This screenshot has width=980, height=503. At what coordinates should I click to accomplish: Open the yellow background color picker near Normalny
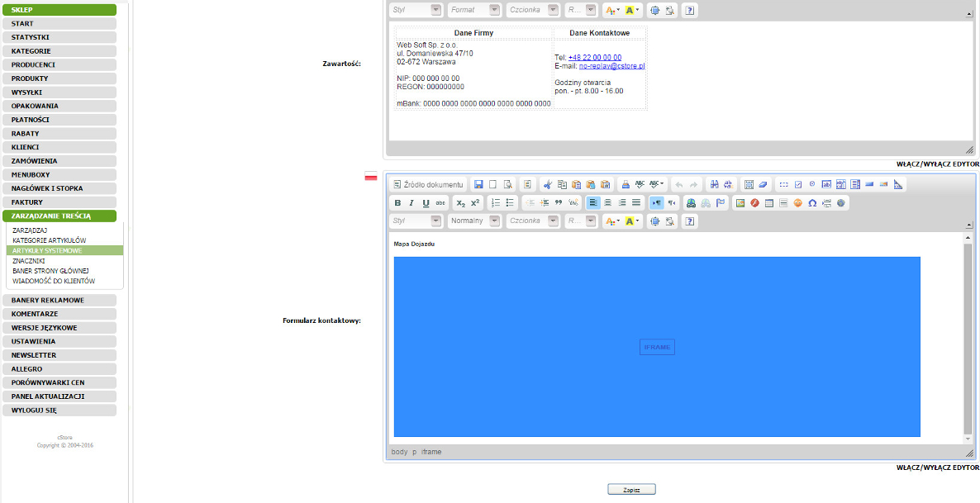click(x=632, y=221)
